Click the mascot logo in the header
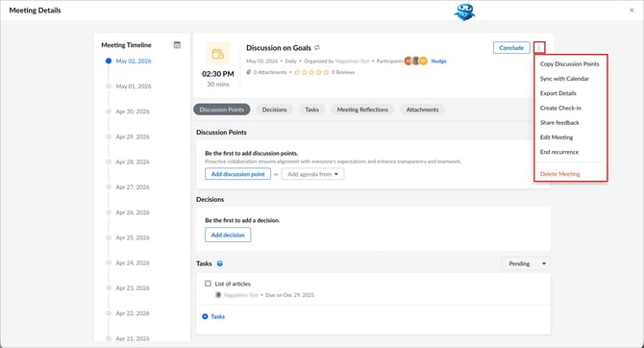Viewport: 644px width, 348px height. tap(464, 12)
